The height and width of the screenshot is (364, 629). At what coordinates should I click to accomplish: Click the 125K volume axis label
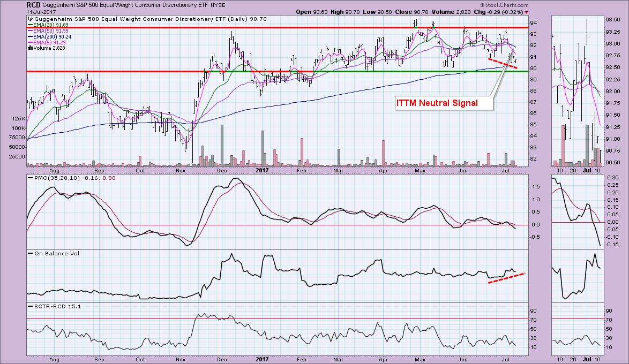click(x=18, y=119)
